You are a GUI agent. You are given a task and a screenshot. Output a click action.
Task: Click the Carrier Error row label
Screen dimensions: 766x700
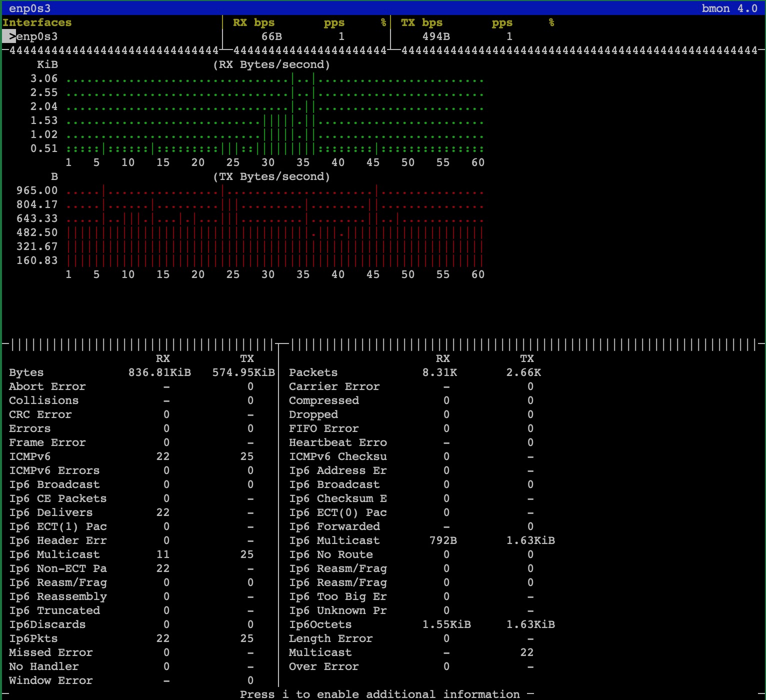click(334, 386)
